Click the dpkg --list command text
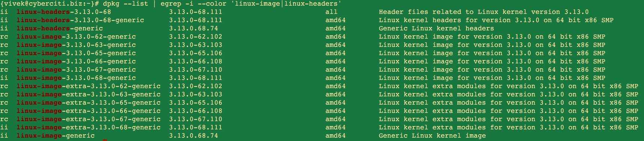 tap(126, 4)
